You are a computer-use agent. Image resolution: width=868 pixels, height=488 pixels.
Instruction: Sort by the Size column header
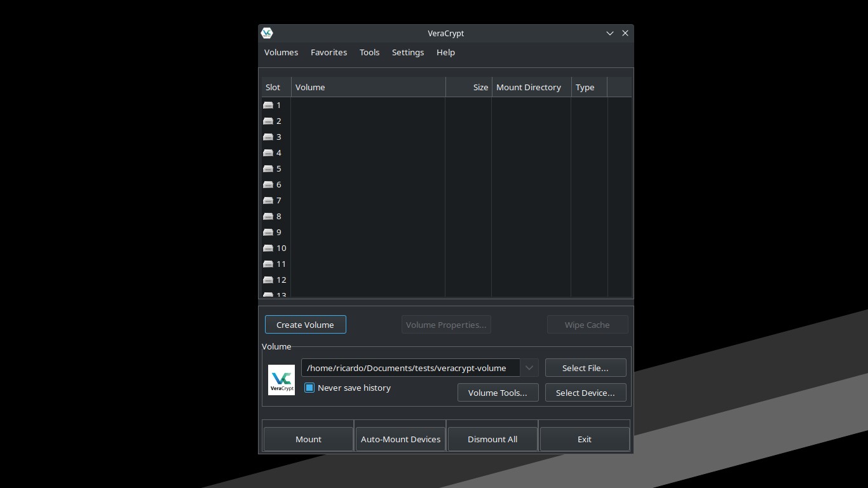point(469,87)
